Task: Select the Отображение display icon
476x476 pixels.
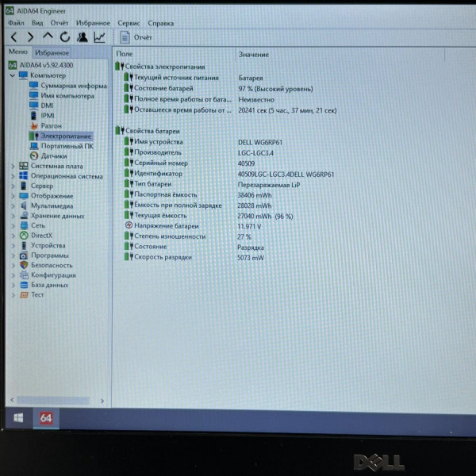Action: click(x=24, y=196)
